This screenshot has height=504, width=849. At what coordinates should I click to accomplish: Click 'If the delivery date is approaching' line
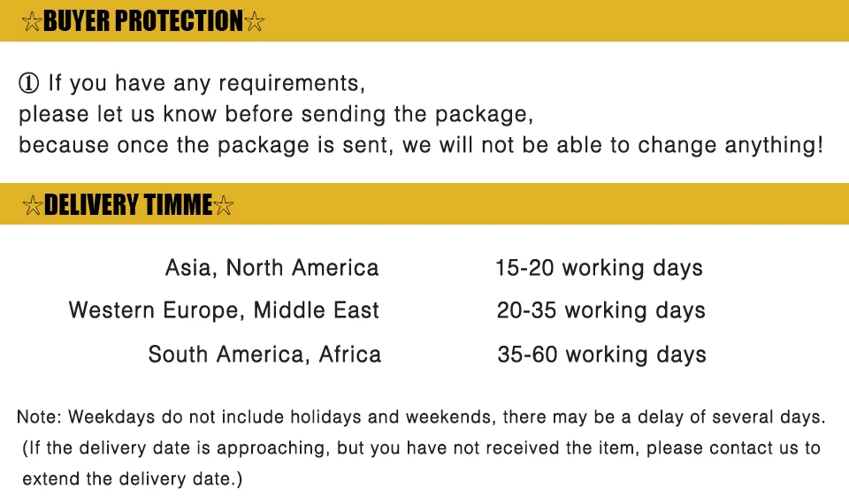[421, 448]
